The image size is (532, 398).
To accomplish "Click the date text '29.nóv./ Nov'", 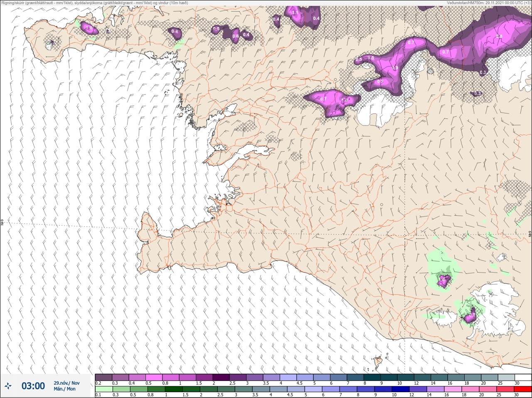I will tap(66, 383).
